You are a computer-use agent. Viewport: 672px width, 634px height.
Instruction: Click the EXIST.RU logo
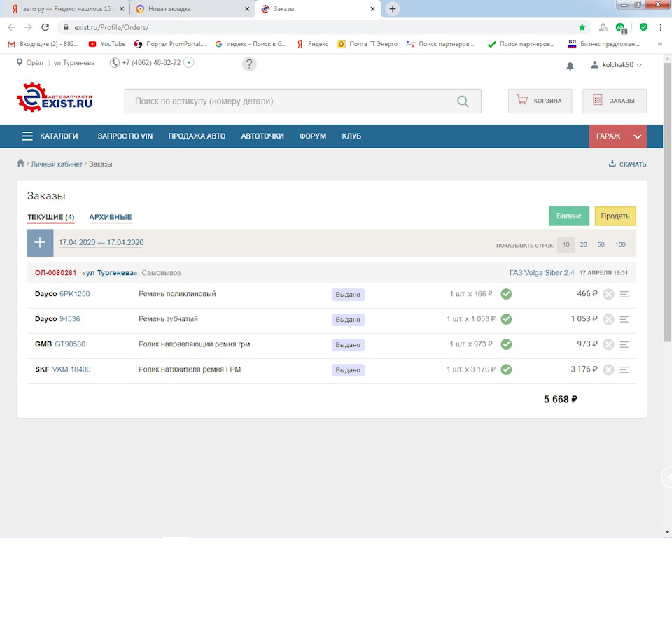point(55,97)
